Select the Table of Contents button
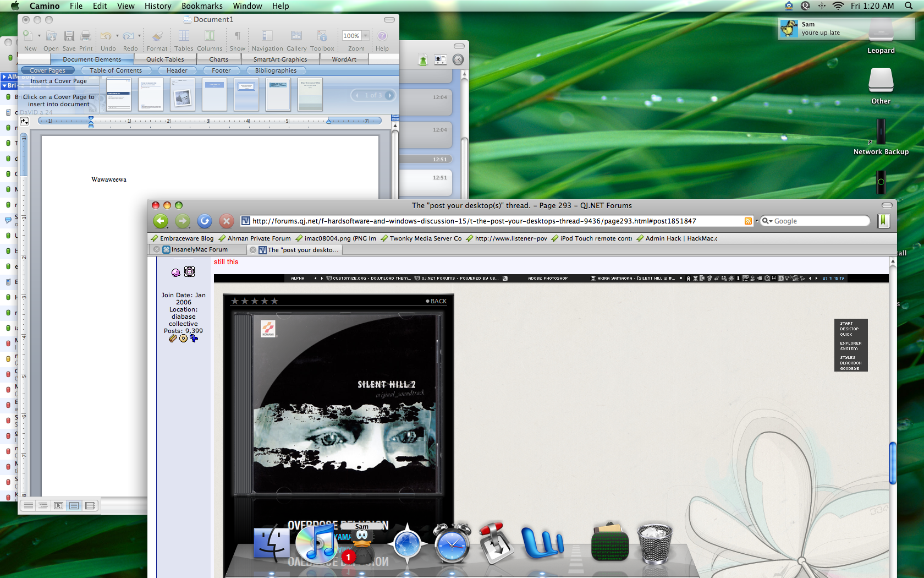 (x=116, y=70)
